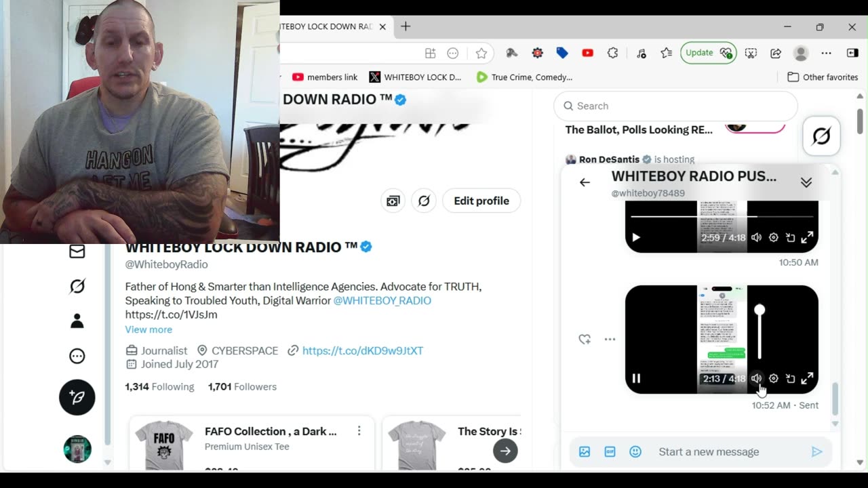This screenshot has width=868, height=488.
Task: Click the Grok icon beside Edit profile
Action: (424, 201)
